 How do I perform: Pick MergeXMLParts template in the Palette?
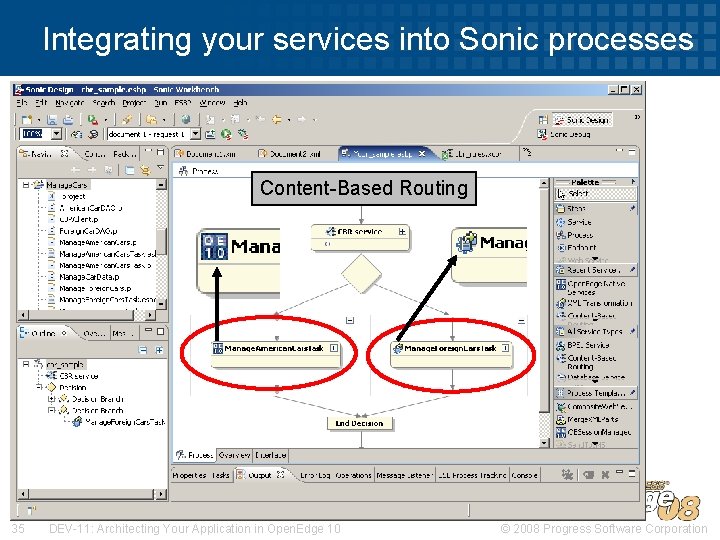click(x=587, y=419)
